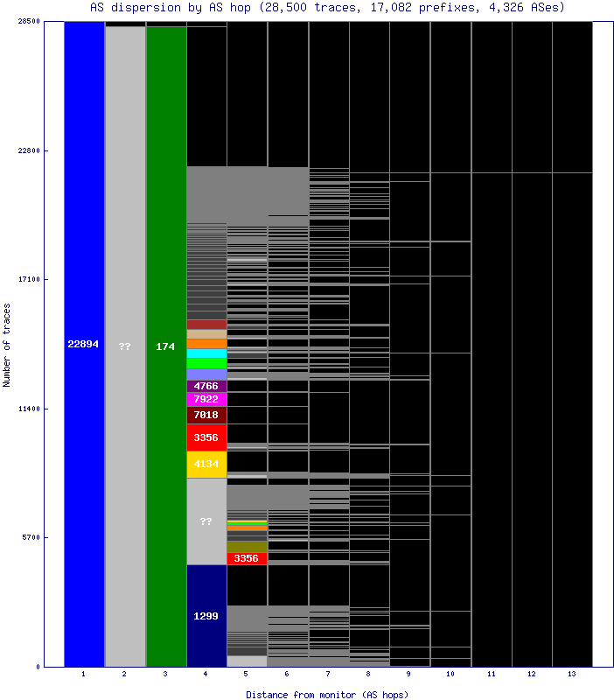This screenshot has height=700, width=614.
Task: Click the 5700 y-axis tick label
Action: 31,537
